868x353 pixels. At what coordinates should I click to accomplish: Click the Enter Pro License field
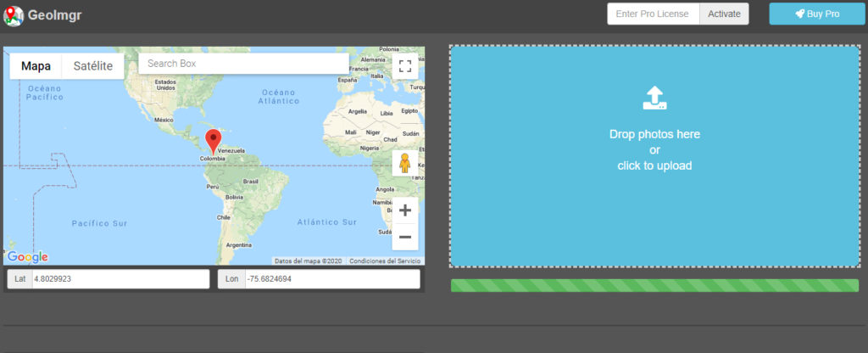654,14
